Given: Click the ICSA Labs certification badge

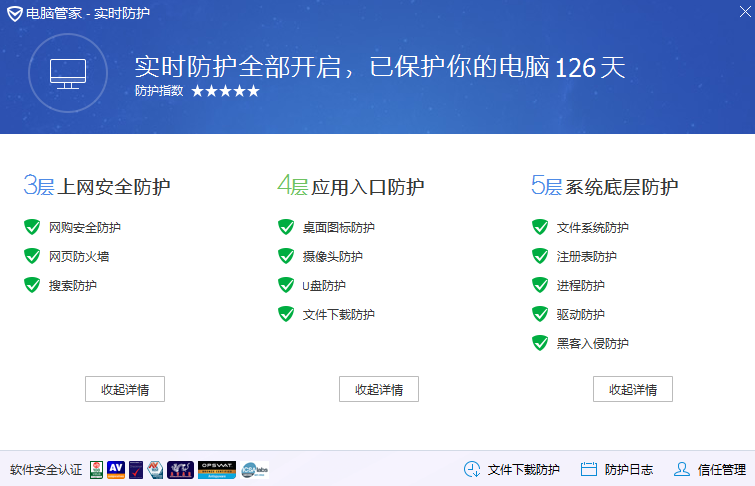Looking at the screenshot, I should coord(255,470).
